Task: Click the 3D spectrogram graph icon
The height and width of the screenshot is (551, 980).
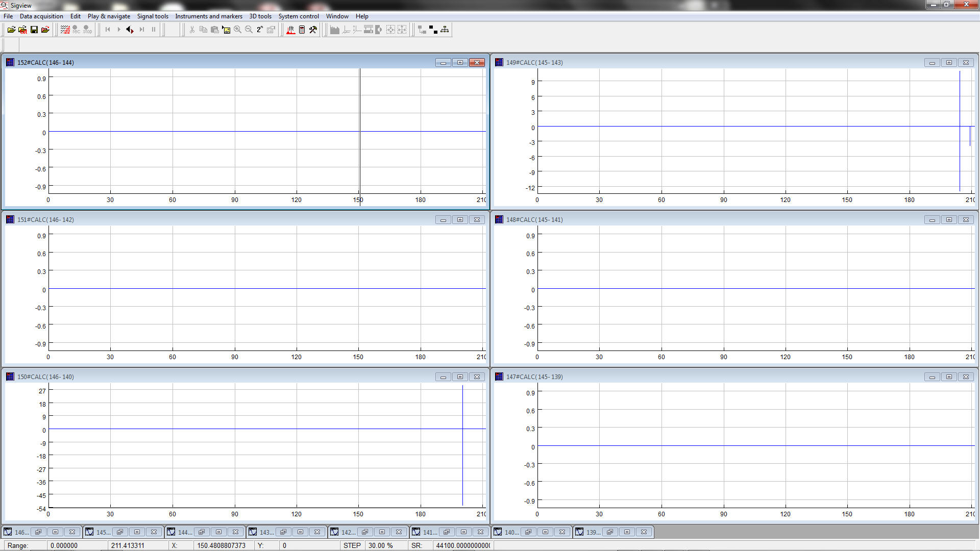Action: [x=335, y=30]
